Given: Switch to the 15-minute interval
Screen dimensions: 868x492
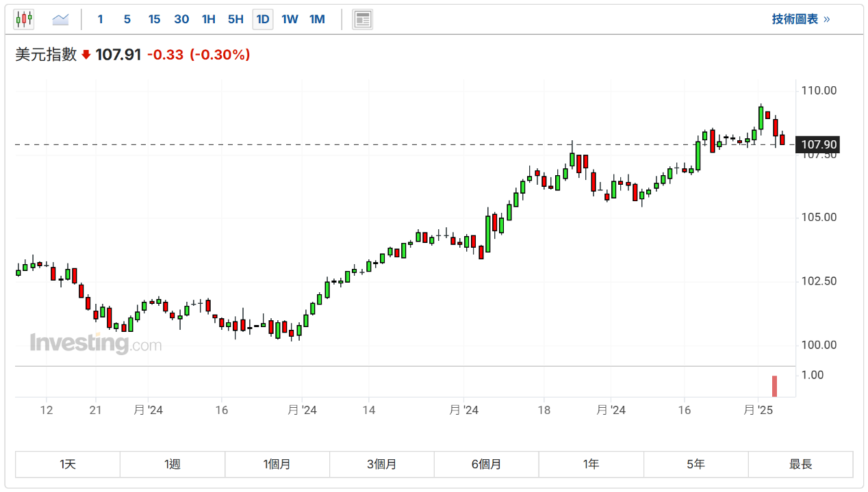Looking at the screenshot, I should pyautogui.click(x=155, y=19).
